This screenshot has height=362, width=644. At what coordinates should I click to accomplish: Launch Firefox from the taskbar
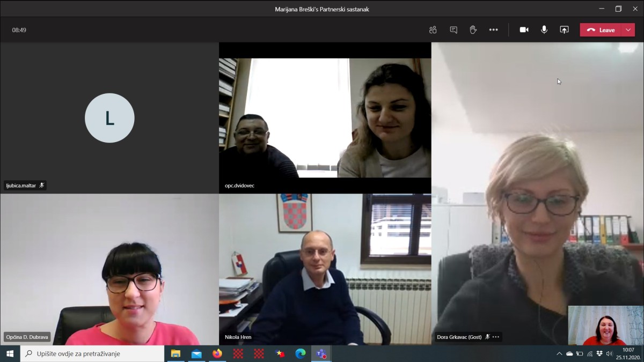[217, 354]
